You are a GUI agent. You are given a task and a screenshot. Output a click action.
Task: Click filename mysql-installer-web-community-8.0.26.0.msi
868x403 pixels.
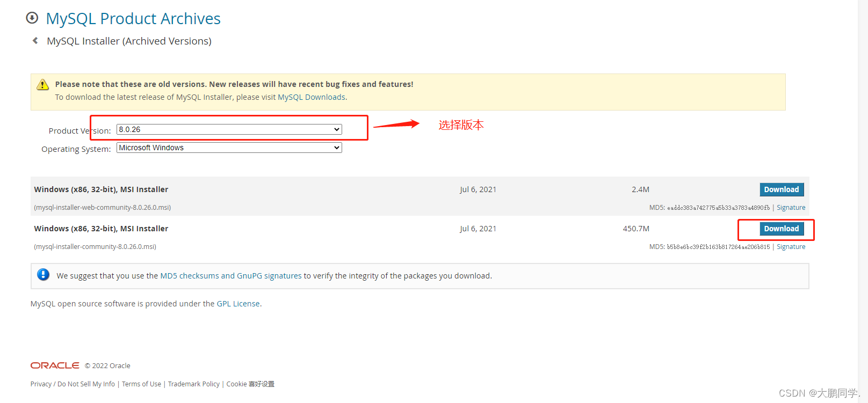[x=103, y=208]
